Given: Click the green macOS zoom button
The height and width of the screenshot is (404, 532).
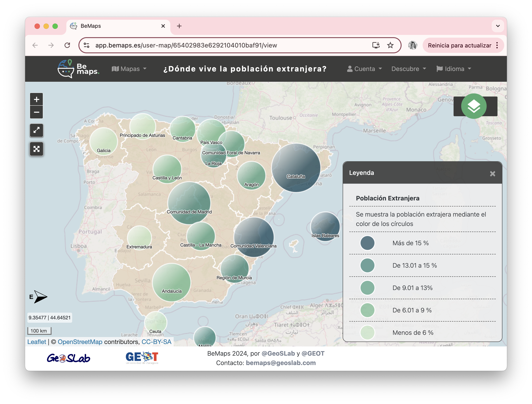Looking at the screenshot, I should point(55,26).
